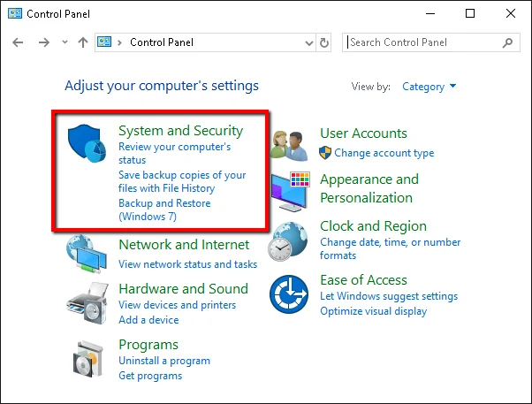Click the search magnifier icon
The width and height of the screenshot is (532, 404).
[507, 42]
